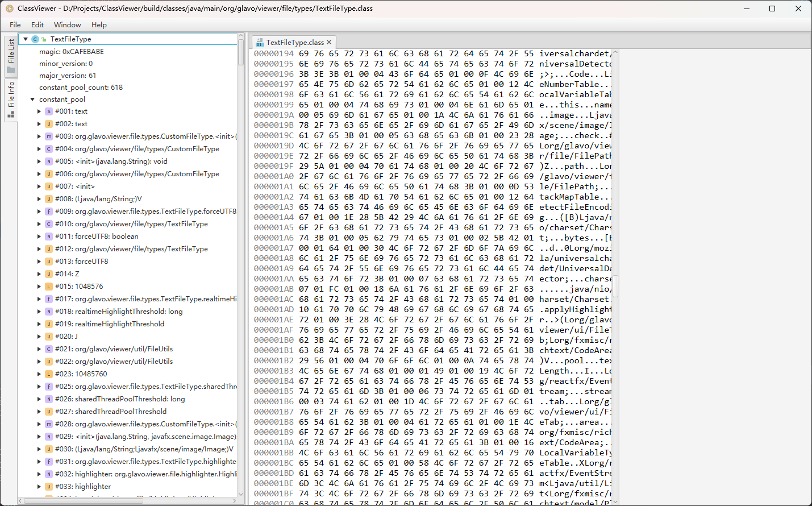Open the File menu
Viewport: 812px width, 506px height.
coord(15,24)
